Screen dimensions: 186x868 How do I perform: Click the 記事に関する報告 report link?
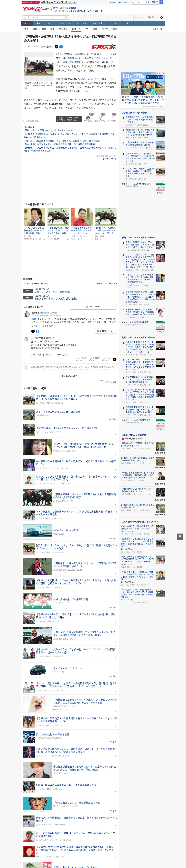(x=32, y=121)
